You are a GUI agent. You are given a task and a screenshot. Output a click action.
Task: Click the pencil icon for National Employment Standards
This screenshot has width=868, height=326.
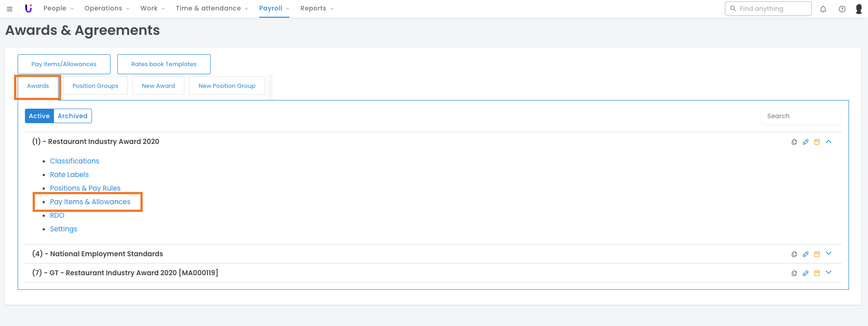click(805, 254)
